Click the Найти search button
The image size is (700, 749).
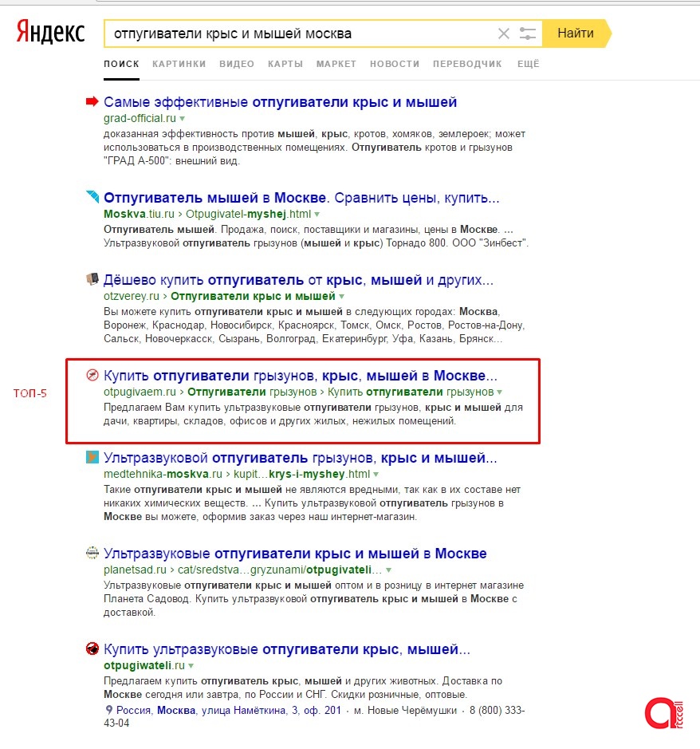(576, 34)
